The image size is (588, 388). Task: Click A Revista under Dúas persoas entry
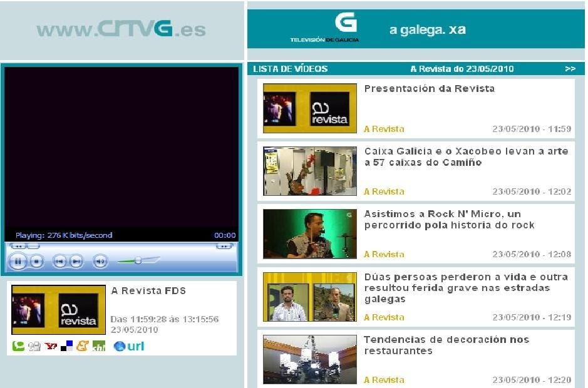[384, 317]
